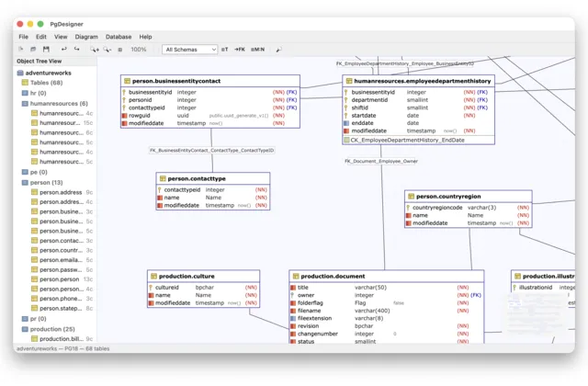Screen dimensions: 588x386
Task: Click the adventureworks database icon in tree
Action: (20, 73)
